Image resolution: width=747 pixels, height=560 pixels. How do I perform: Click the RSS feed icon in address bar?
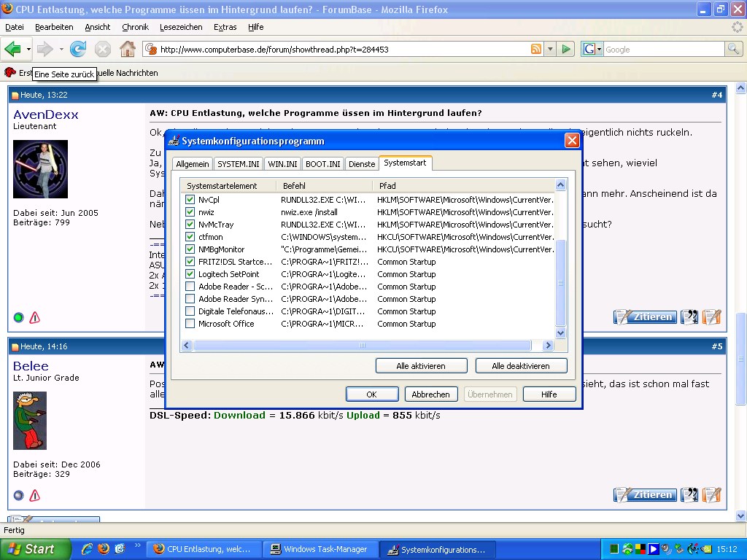[536, 49]
